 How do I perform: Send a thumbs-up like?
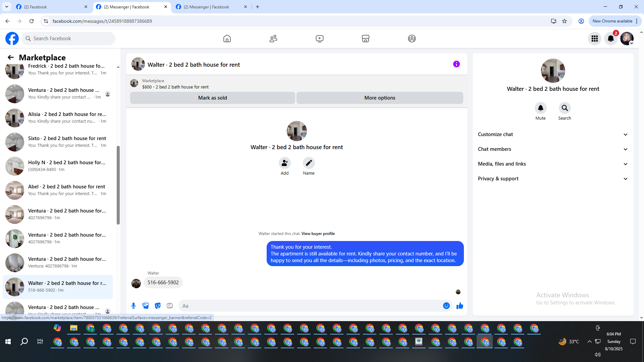(460, 306)
